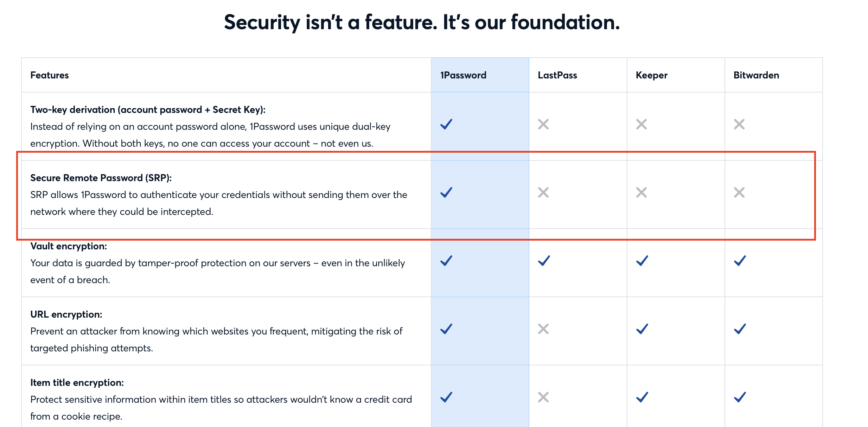This screenshot has width=868, height=427.
Task: Click the Security isn't a feature heading
Action: click(422, 22)
